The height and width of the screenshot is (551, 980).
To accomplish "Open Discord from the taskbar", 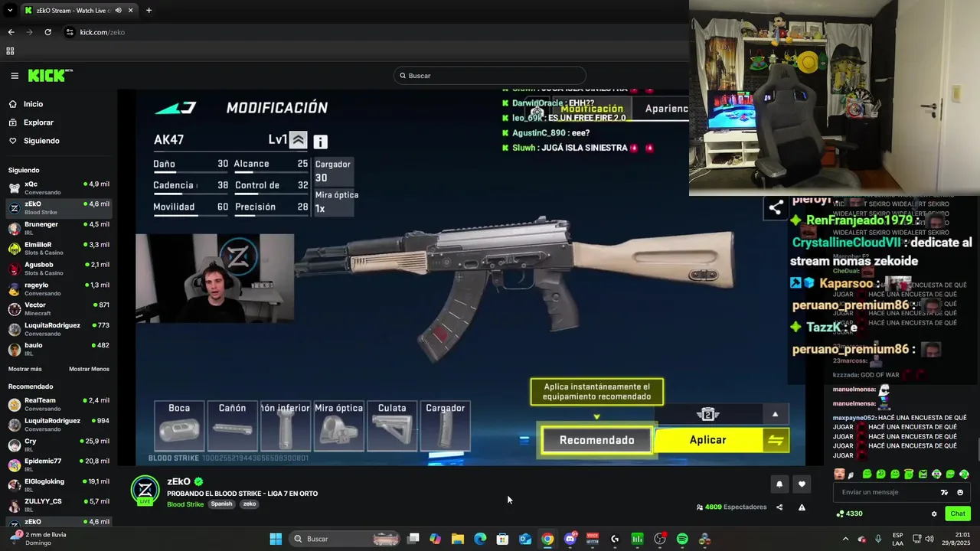I will click(x=570, y=539).
